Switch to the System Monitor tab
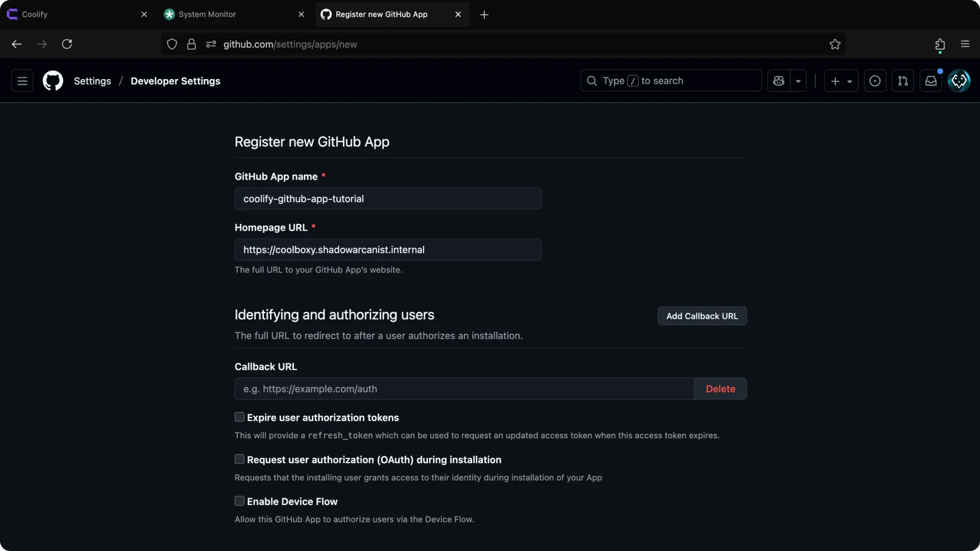980x551 pixels. tap(230, 14)
